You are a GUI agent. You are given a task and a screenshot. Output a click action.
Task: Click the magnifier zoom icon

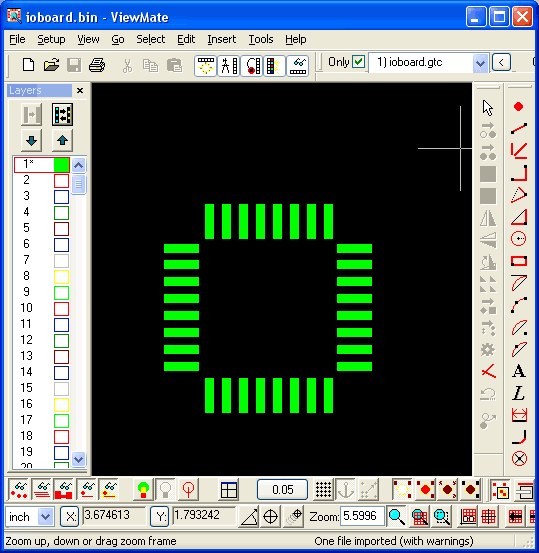coord(396,517)
